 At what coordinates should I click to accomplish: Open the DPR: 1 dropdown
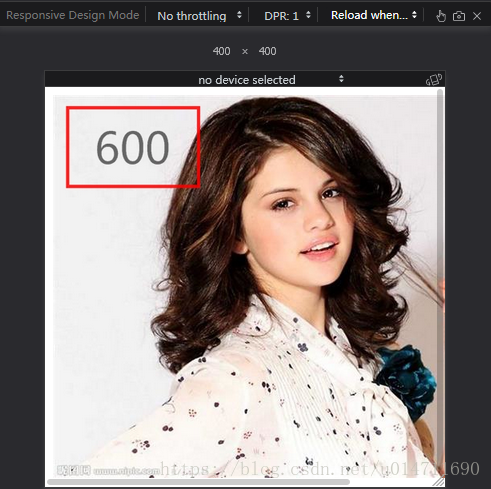pos(287,16)
